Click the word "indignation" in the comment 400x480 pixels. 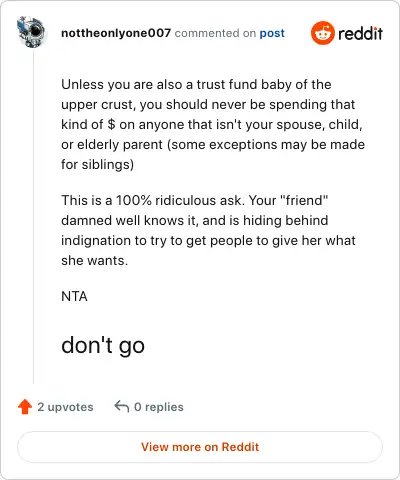pos(95,241)
